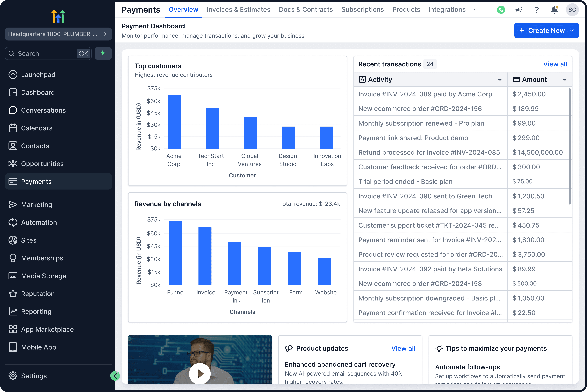Open the announcements megaphone icon
The height and width of the screenshot is (392, 587).
pos(519,10)
